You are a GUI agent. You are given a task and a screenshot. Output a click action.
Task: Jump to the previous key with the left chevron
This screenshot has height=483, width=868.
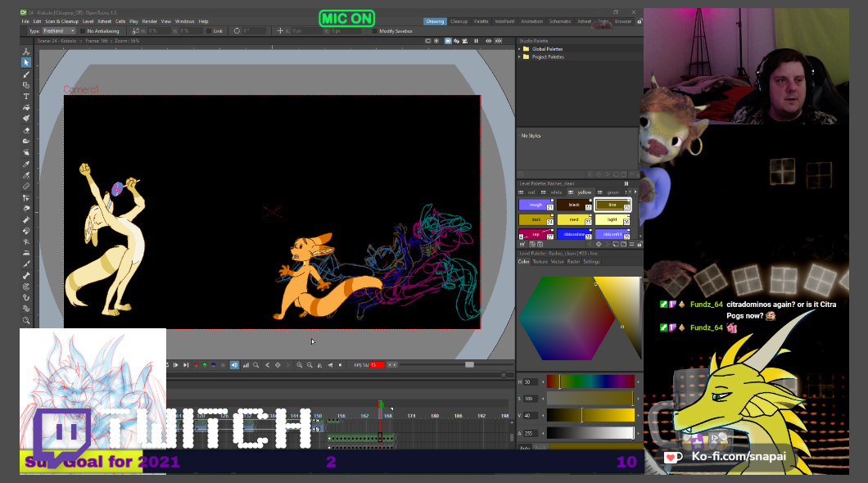[x=268, y=365]
